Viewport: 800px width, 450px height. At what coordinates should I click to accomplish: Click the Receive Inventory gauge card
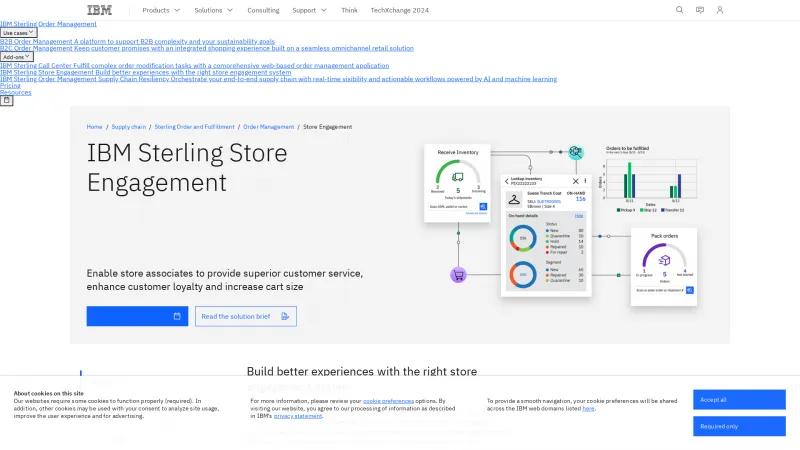(457, 183)
